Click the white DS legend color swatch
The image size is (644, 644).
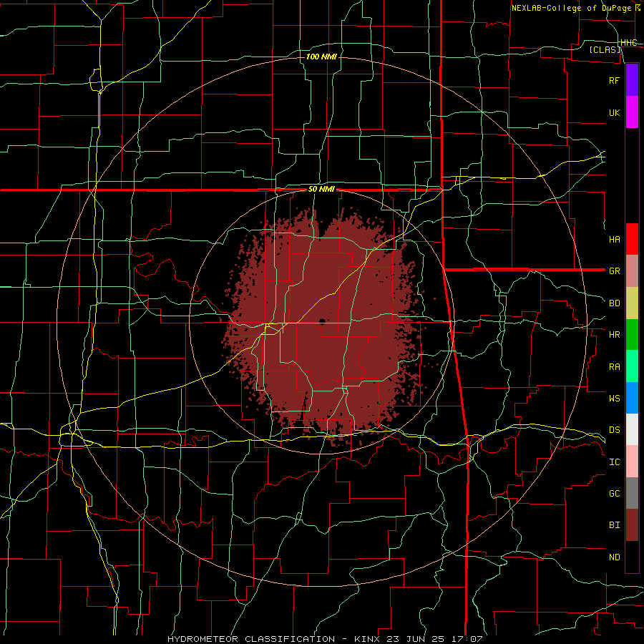pos(632,429)
